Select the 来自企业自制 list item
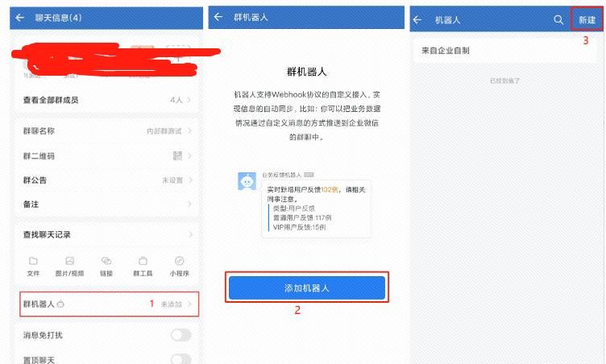 (504, 51)
